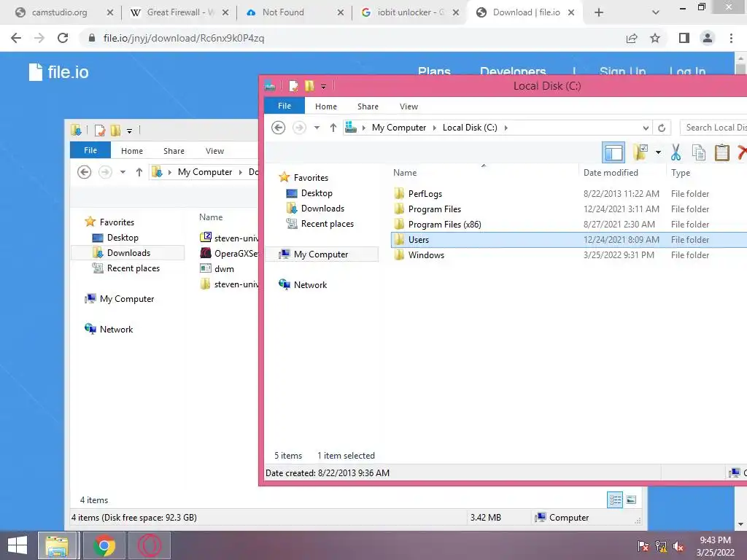Open a new Chrome tab
747x560 pixels.
[x=599, y=12]
